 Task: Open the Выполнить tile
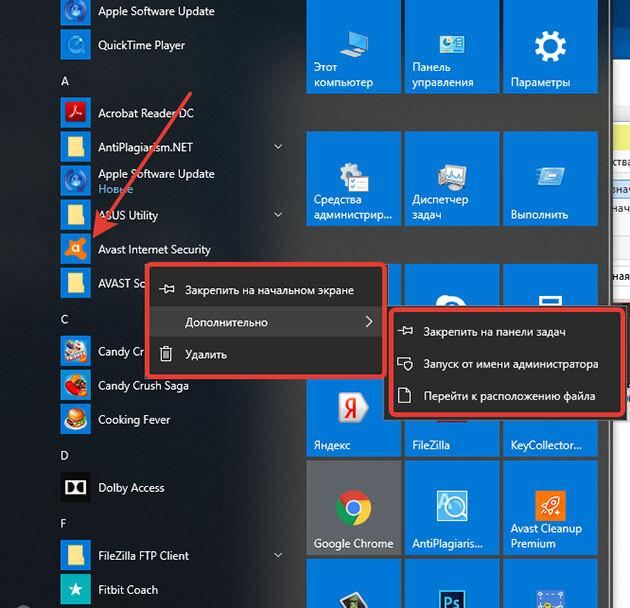coord(550,179)
